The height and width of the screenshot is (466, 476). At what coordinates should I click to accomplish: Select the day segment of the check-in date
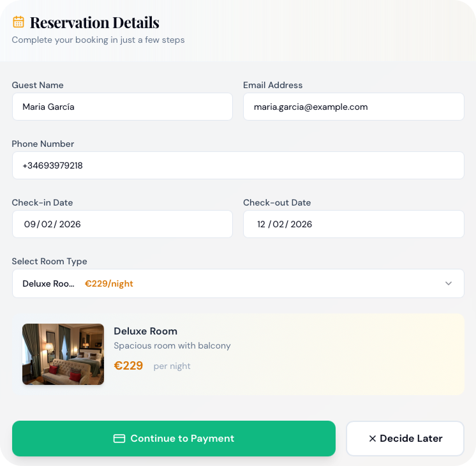click(x=31, y=224)
